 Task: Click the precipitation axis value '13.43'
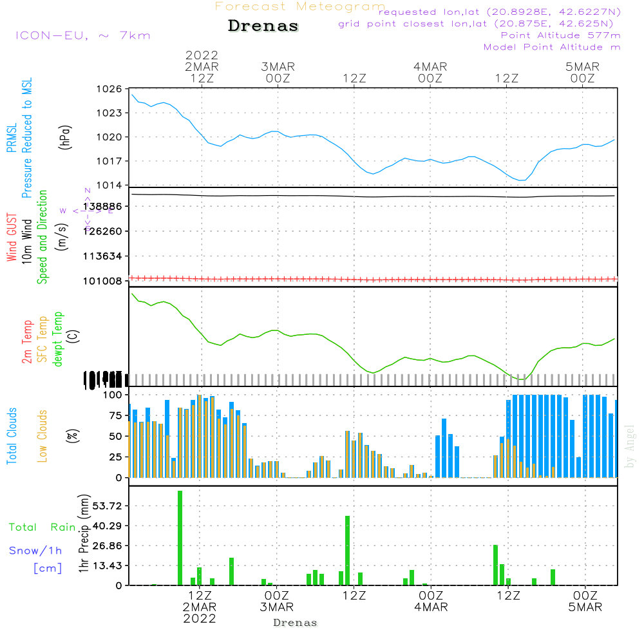click(x=107, y=565)
